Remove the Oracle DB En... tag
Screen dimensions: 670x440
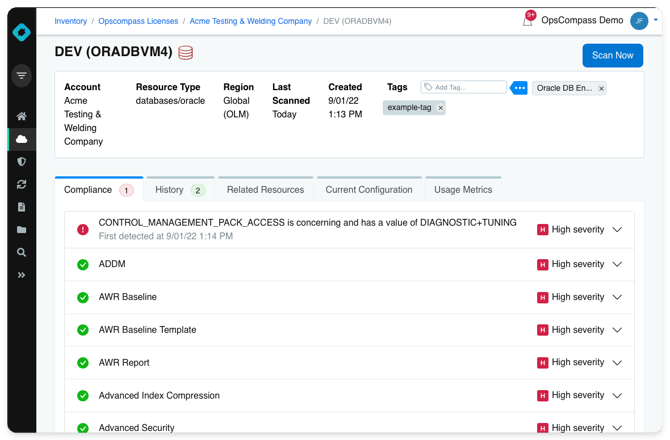click(601, 88)
